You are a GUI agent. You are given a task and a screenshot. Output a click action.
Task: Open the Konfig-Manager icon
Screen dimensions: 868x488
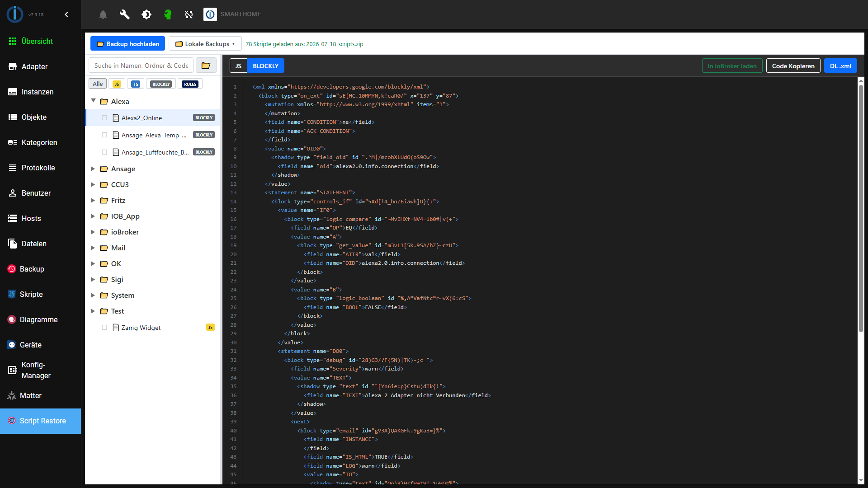click(13, 370)
